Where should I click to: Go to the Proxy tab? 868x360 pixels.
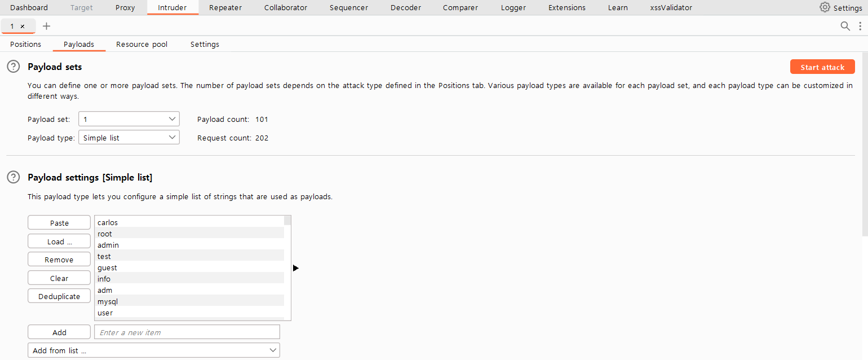coord(125,7)
